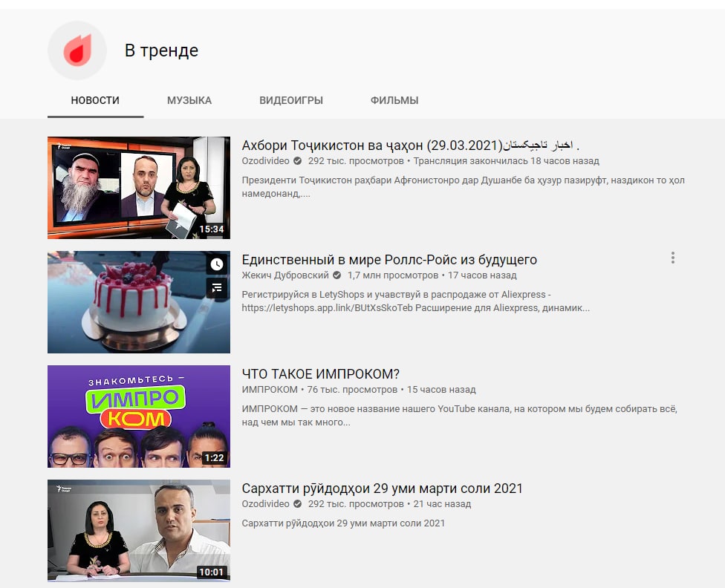Visit Жекич Дубровский channel
This screenshot has height=588, width=725.
click(285, 275)
